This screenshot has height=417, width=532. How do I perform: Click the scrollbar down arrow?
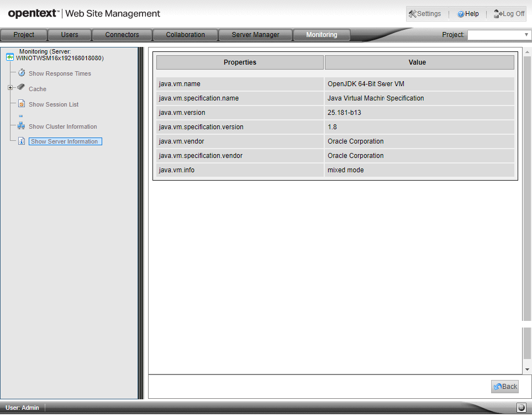(527, 370)
